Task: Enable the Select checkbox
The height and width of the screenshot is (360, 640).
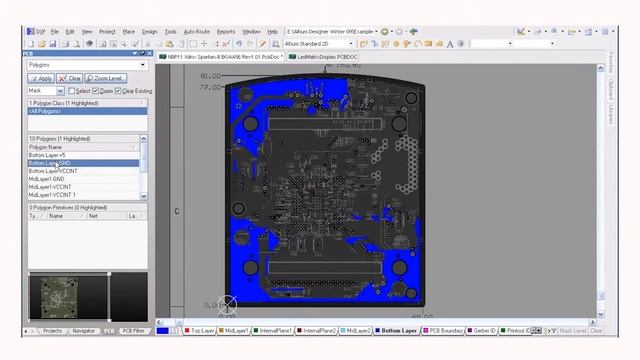Action: pos(72,91)
